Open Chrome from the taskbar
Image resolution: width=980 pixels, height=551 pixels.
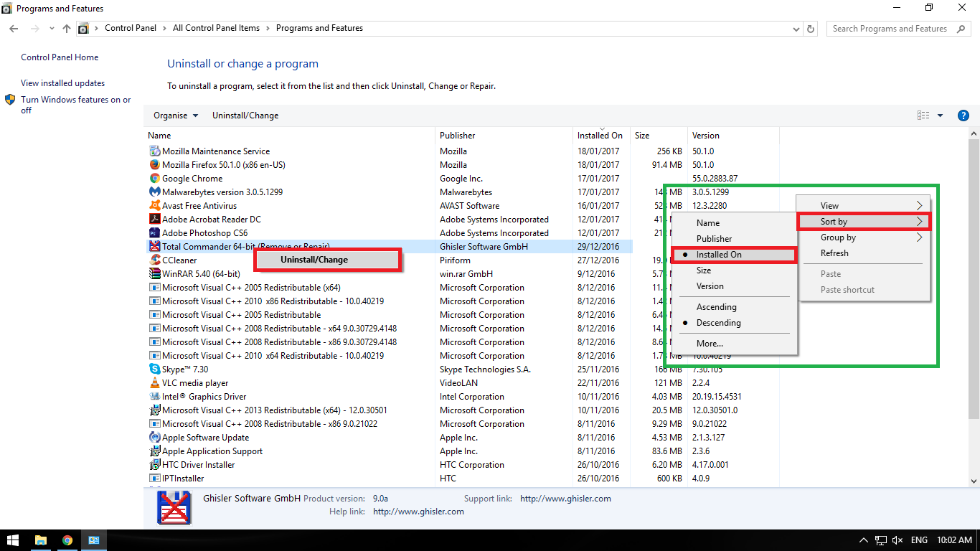click(x=67, y=540)
